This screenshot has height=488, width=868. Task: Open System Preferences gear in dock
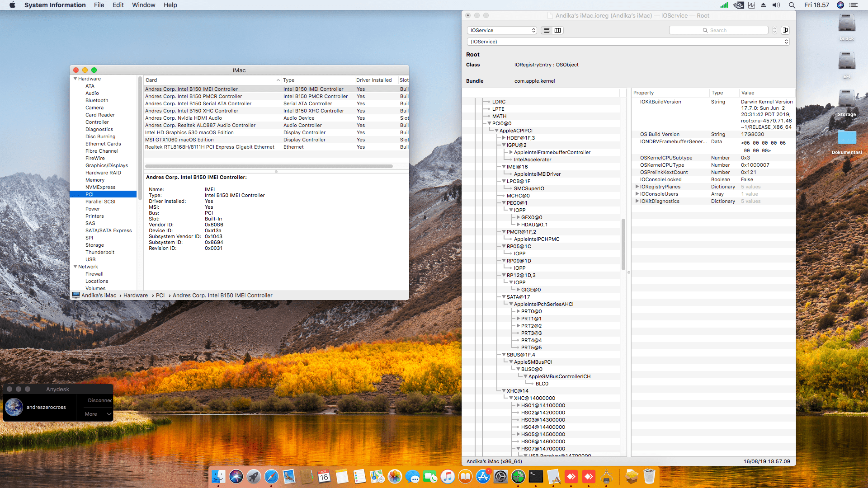(500, 476)
